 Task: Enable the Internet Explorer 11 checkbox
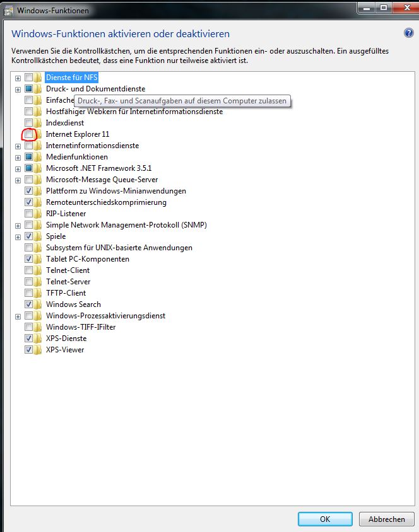29,134
